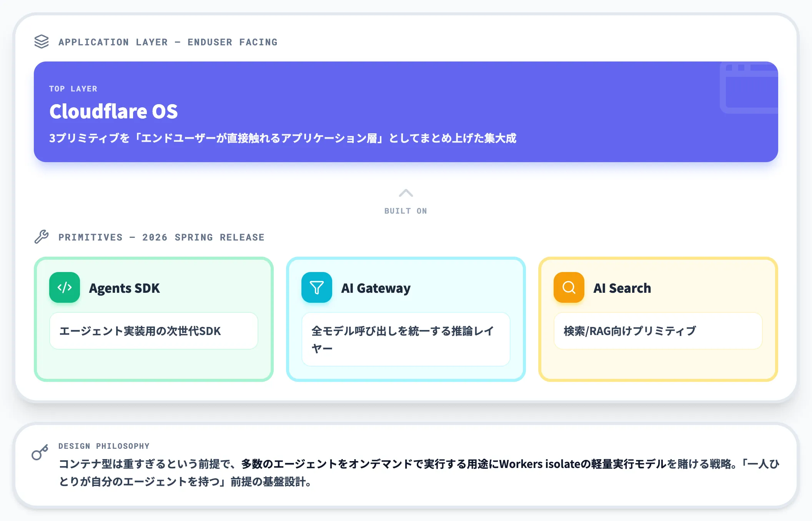Click the orange magnifier icon for AI Search
The image size is (812, 521).
tap(569, 287)
